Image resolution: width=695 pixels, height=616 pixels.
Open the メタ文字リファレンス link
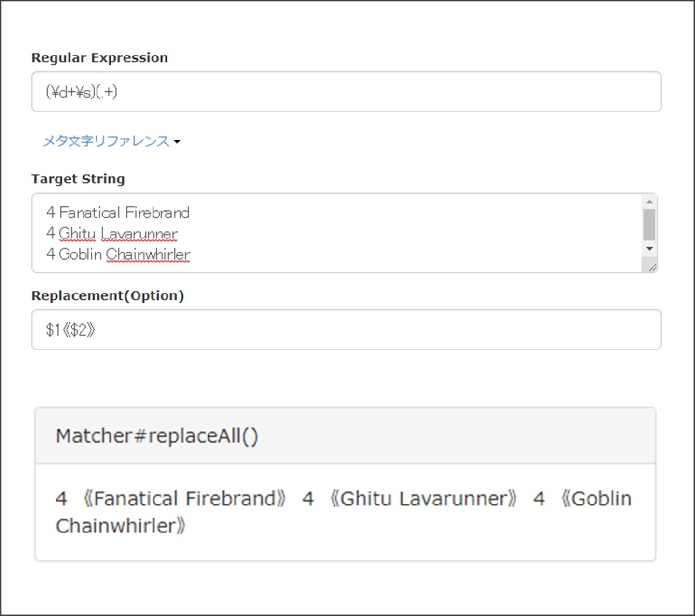tap(106, 141)
